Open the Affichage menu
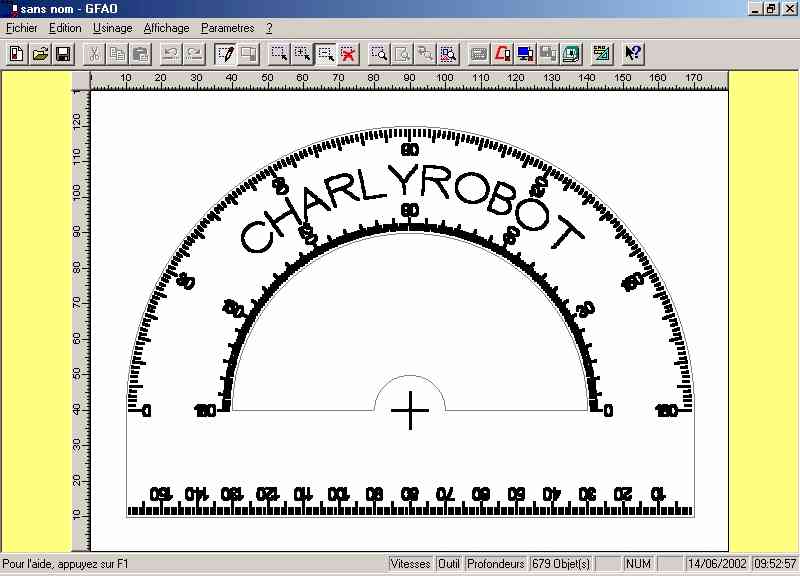This screenshot has width=800, height=576. pyautogui.click(x=166, y=28)
